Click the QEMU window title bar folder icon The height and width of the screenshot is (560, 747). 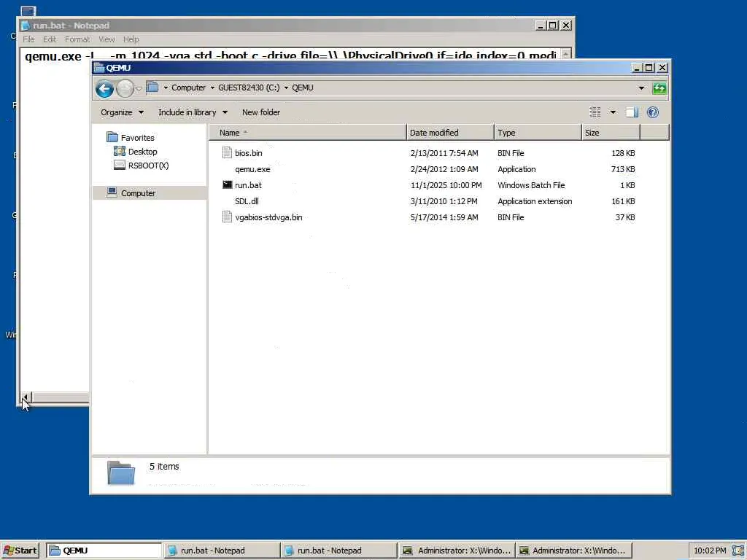99,68
